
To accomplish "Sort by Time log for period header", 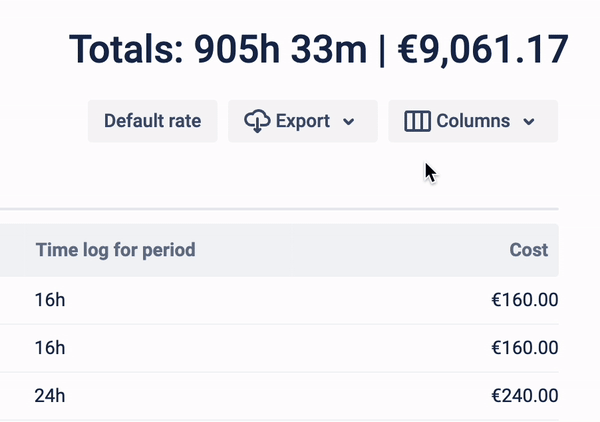I will [115, 250].
